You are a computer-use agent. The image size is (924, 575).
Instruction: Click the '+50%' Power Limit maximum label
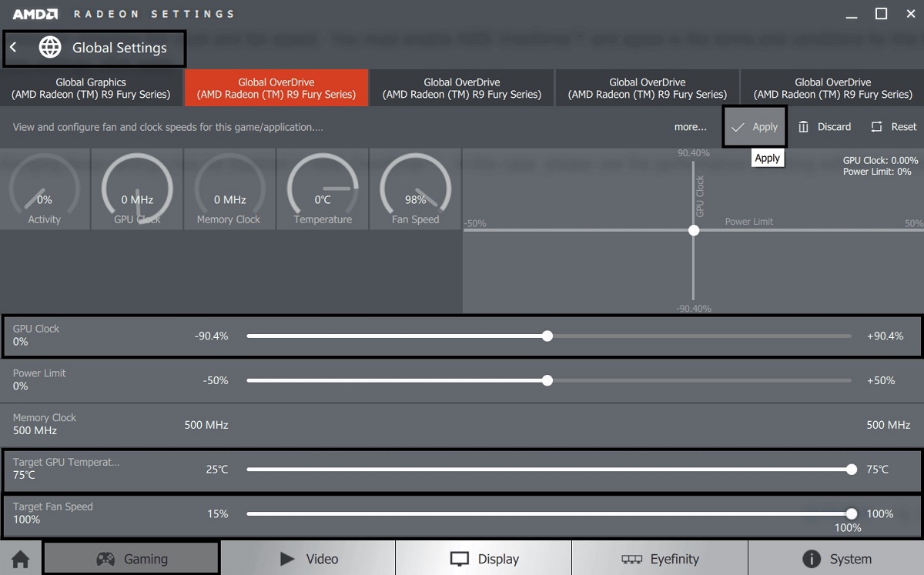tap(881, 381)
